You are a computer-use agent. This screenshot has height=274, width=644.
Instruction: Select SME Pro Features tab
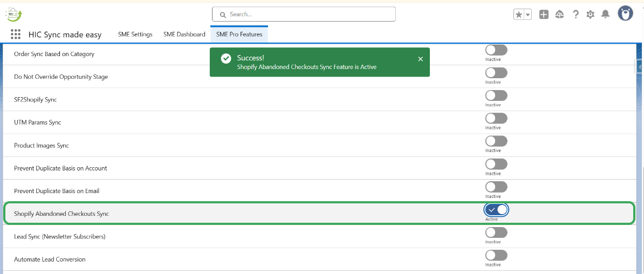[x=239, y=35]
